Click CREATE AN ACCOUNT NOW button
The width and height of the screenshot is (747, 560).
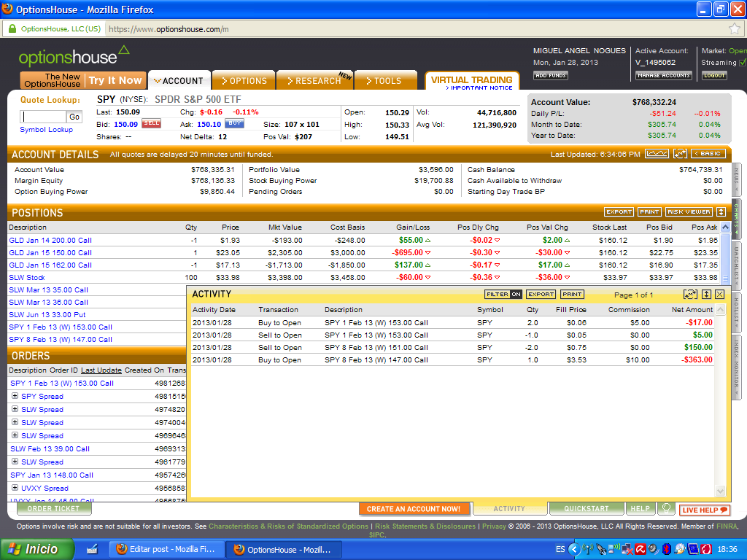tap(414, 508)
